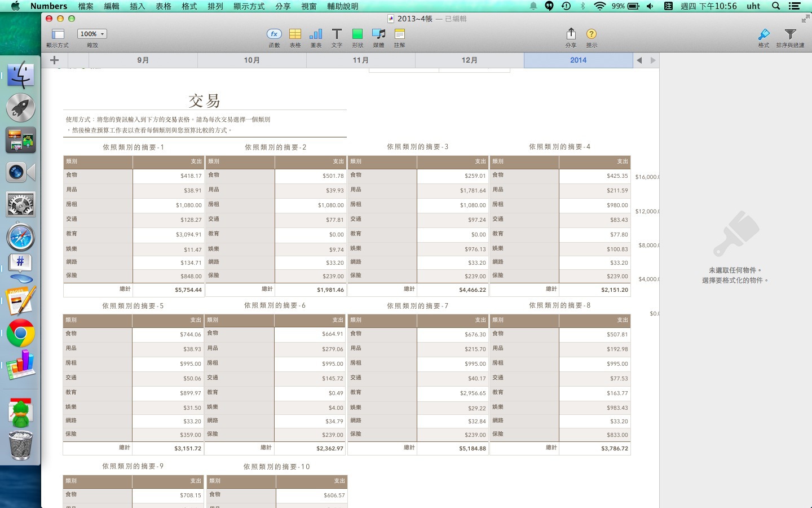Open the 輔助說明 (Help) menu
The image size is (812, 508).
click(x=343, y=6)
